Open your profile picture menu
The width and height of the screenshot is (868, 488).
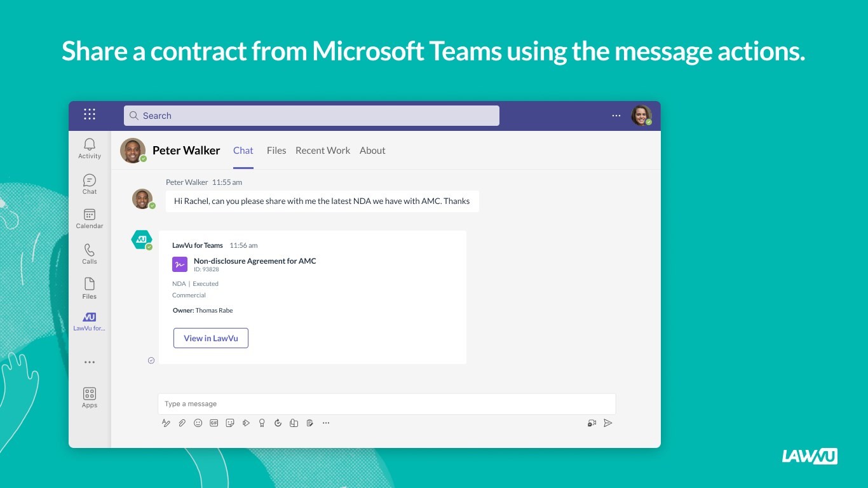(x=641, y=116)
